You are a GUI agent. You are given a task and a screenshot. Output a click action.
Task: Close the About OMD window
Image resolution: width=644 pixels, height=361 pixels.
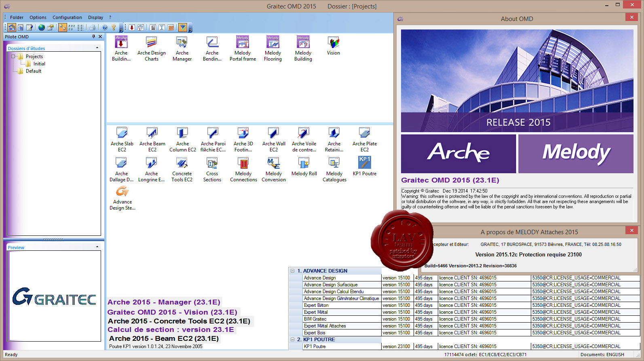(631, 17)
